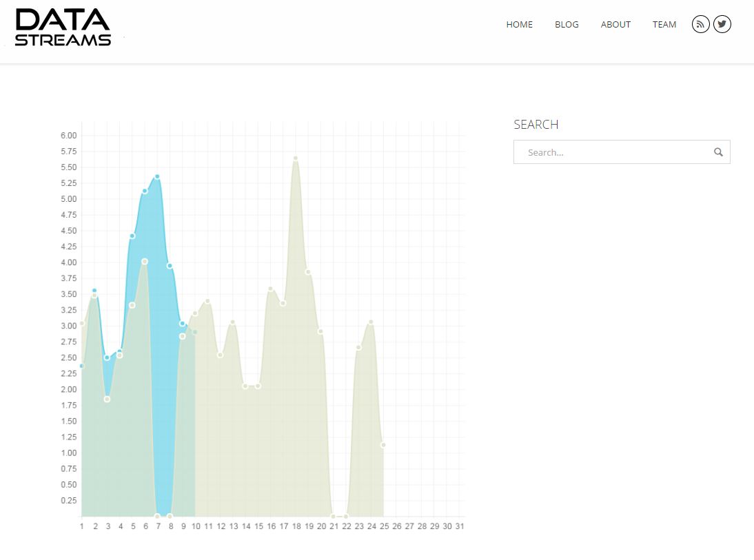Open the BLOG menu item
Viewport: 754px width, 560px height.
(567, 25)
